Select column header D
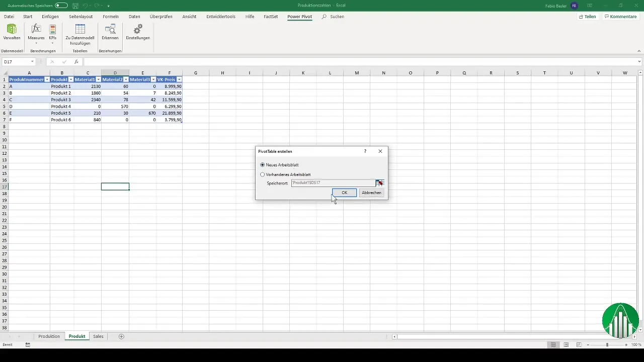644x362 pixels. click(x=115, y=73)
